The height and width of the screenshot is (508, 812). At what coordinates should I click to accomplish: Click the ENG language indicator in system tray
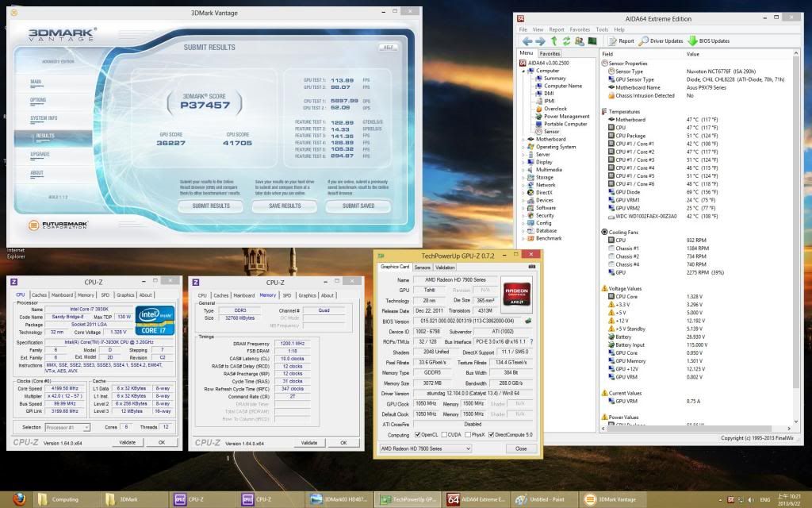[x=764, y=500]
